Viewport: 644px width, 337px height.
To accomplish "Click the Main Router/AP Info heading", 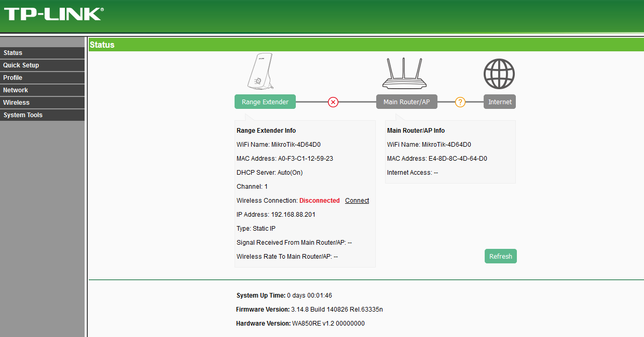I will (x=416, y=131).
